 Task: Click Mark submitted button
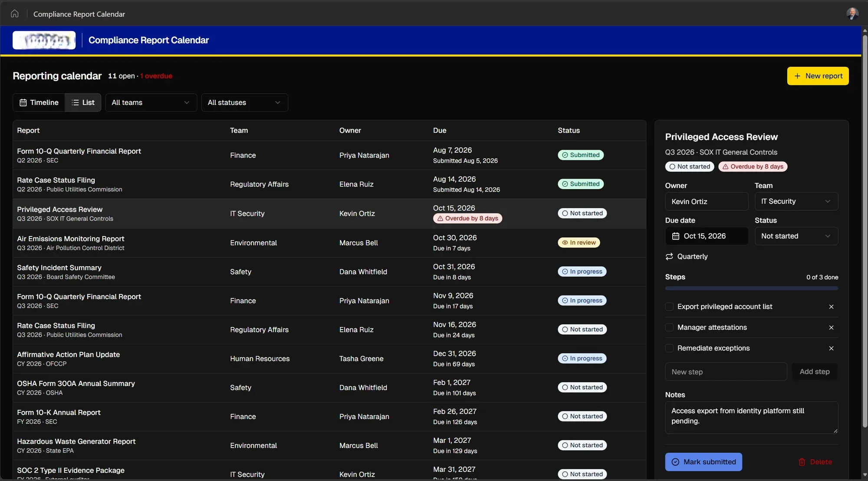pos(703,462)
